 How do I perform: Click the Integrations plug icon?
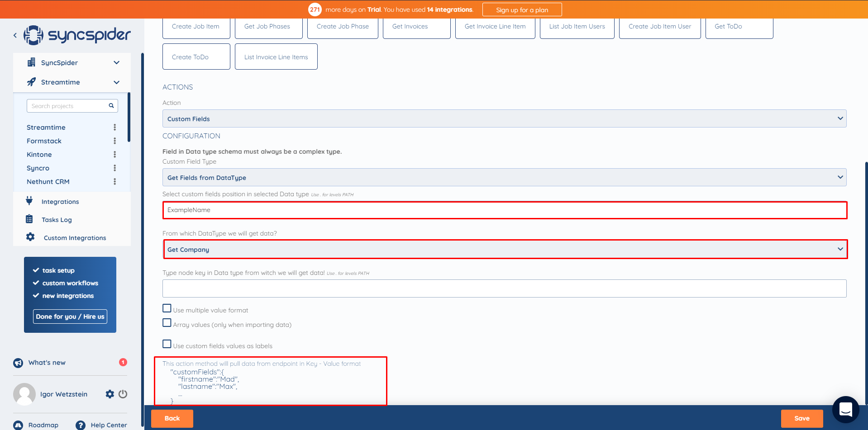29,201
